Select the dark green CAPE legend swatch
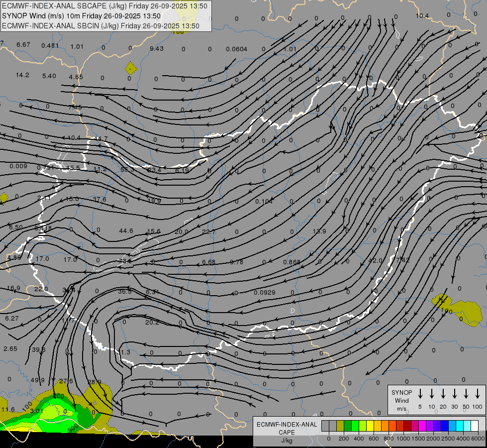The width and height of the screenshot is (487, 448). tap(348, 426)
